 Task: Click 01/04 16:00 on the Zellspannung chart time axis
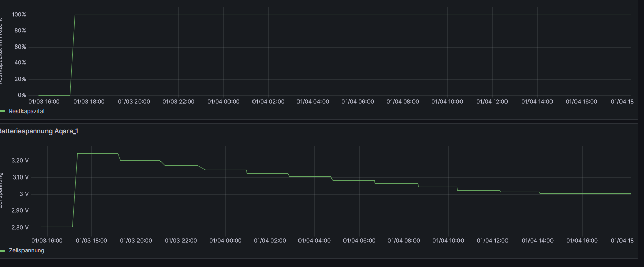pyautogui.click(x=582, y=240)
